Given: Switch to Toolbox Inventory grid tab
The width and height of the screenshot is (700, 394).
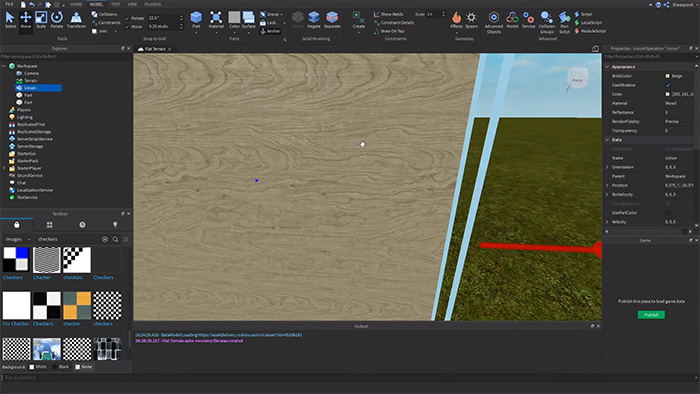Looking at the screenshot, I should click(x=50, y=224).
